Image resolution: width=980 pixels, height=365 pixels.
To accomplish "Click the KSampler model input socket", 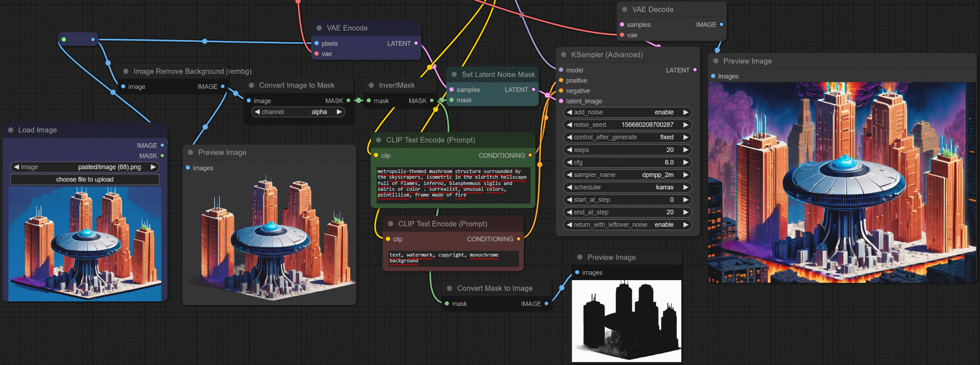I will point(561,70).
